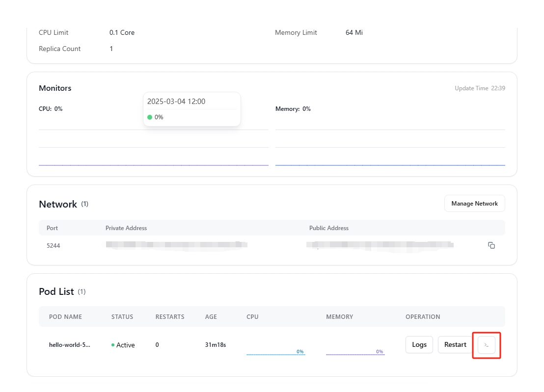
Task: Click the CPU: 0% monitor label
Action: pos(51,109)
